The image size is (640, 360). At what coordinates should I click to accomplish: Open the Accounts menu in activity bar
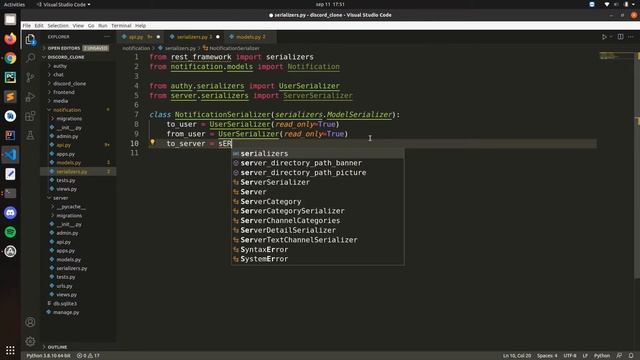point(30,322)
